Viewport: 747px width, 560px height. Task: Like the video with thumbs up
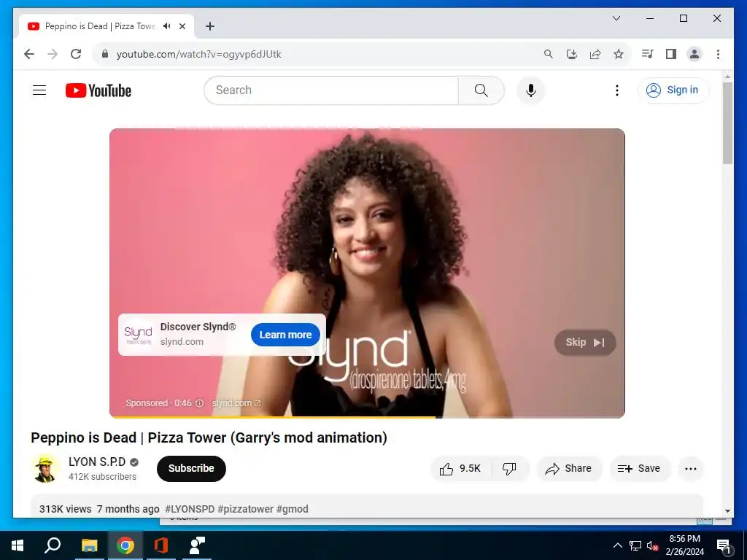tap(460, 469)
